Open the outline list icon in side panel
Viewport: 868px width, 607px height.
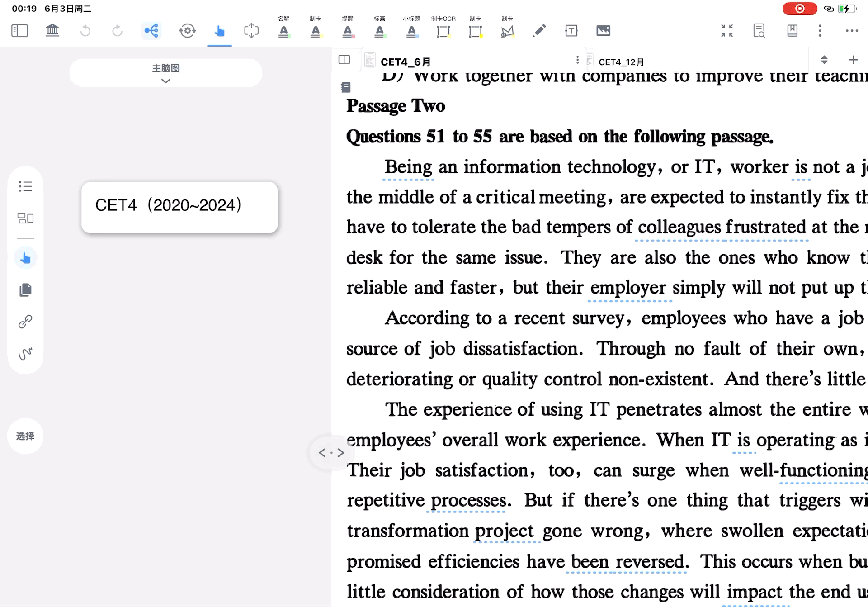(25, 186)
